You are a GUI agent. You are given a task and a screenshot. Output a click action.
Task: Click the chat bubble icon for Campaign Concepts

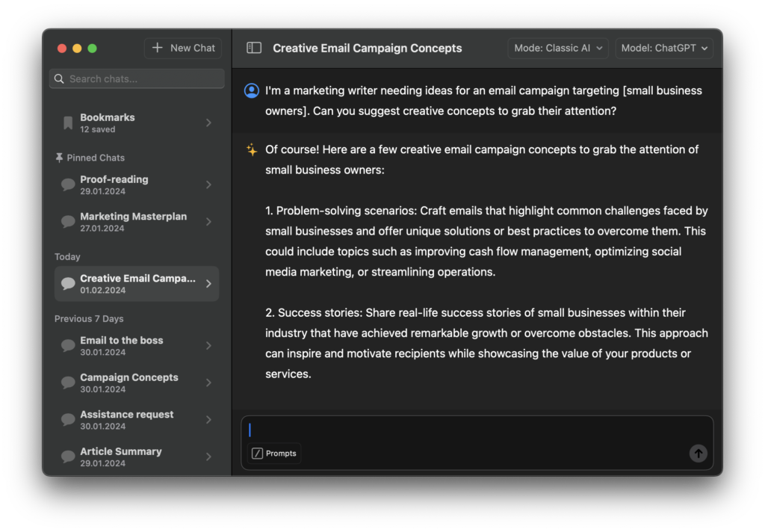[x=68, y=383]
